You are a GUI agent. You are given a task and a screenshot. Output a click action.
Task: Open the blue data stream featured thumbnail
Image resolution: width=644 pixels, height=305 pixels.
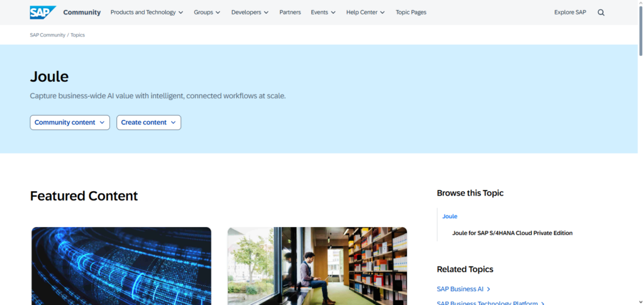(121, 266)
